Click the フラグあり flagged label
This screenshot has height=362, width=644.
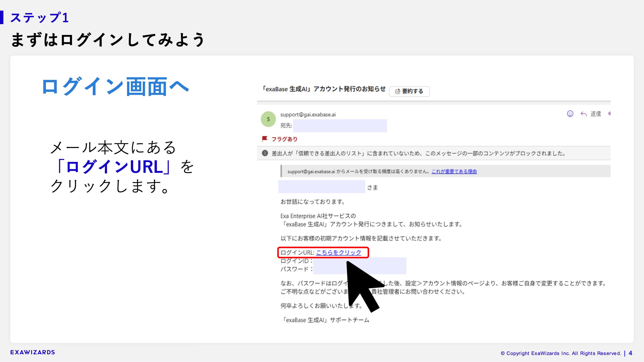tap(285, 139)
